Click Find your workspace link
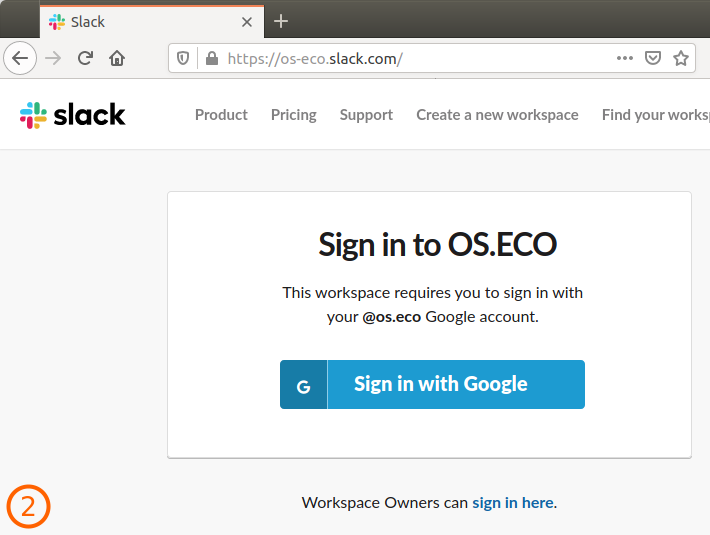This screenshot has width=710, height=535. (x=655, y=115)
